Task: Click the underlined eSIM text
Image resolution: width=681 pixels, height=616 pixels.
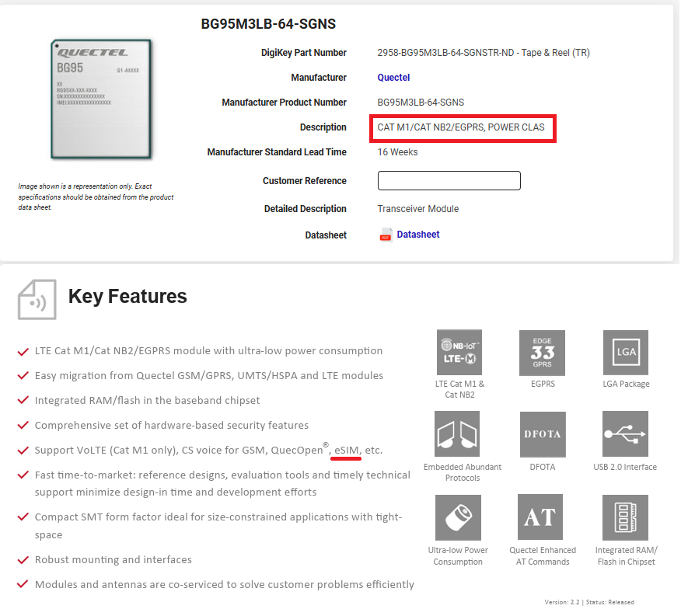Action: 346,451
